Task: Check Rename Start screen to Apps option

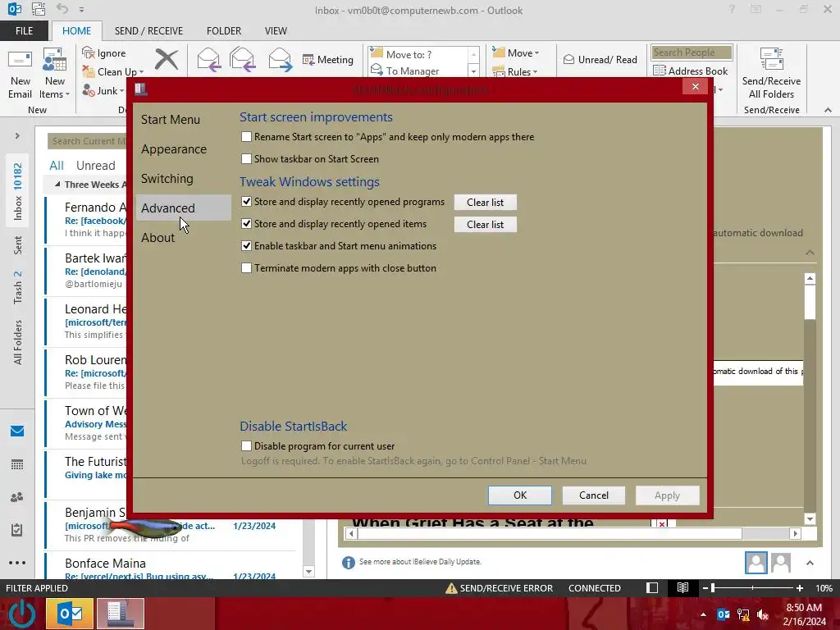Action: click(x=246, y=137)
